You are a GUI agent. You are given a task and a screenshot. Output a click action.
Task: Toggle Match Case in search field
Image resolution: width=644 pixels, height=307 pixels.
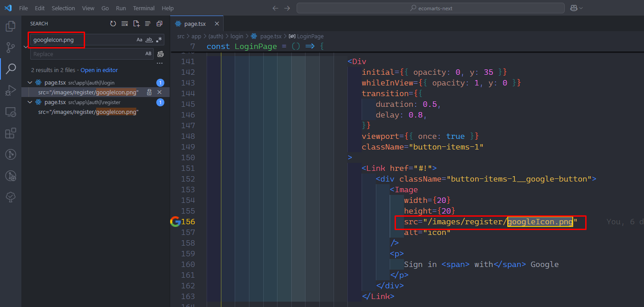[x=139, y=40]
